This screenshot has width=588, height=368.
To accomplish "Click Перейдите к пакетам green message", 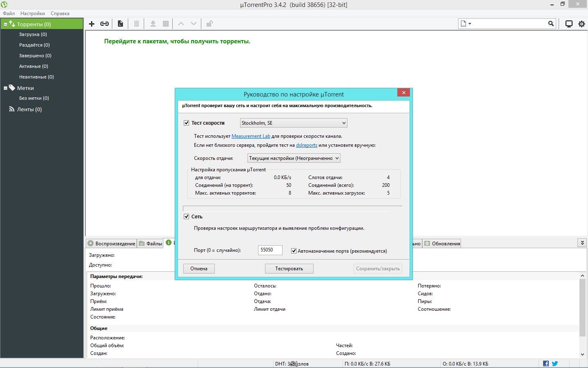I will pyautogui.click(x=177, y=41).
